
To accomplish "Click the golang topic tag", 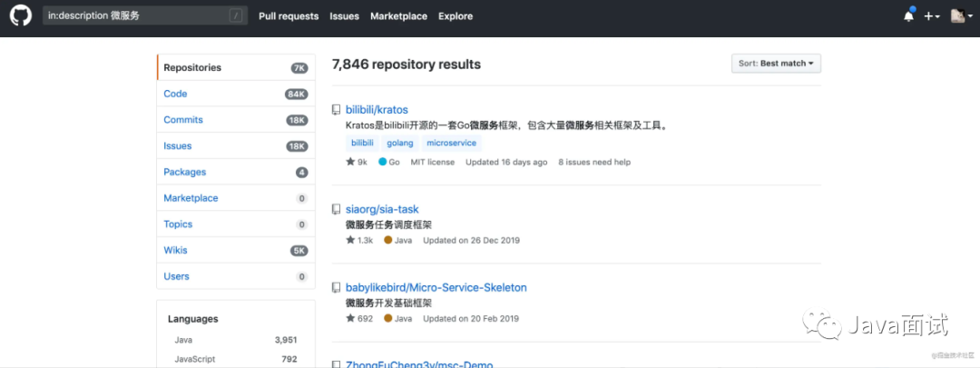I will pos(400,143).
